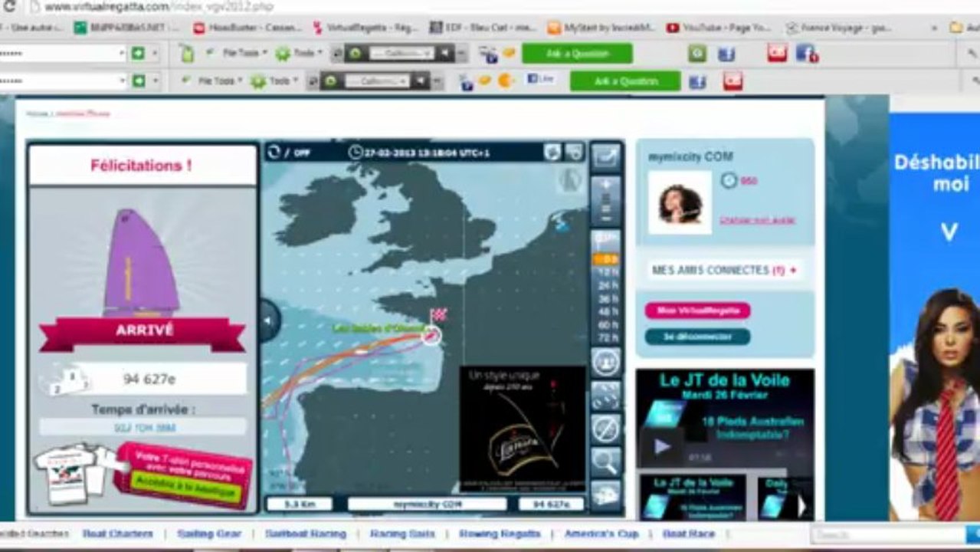Click the rightmost icon in the map header
The height and width of the screenshot is (552, 980).
pyautogui.click(x=575, y=152)
